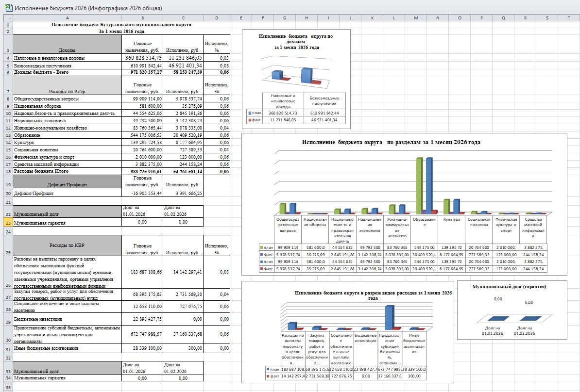This screenshot has width=580, height=392.
Task: Select column M header
Action: [x=416, y=18]
